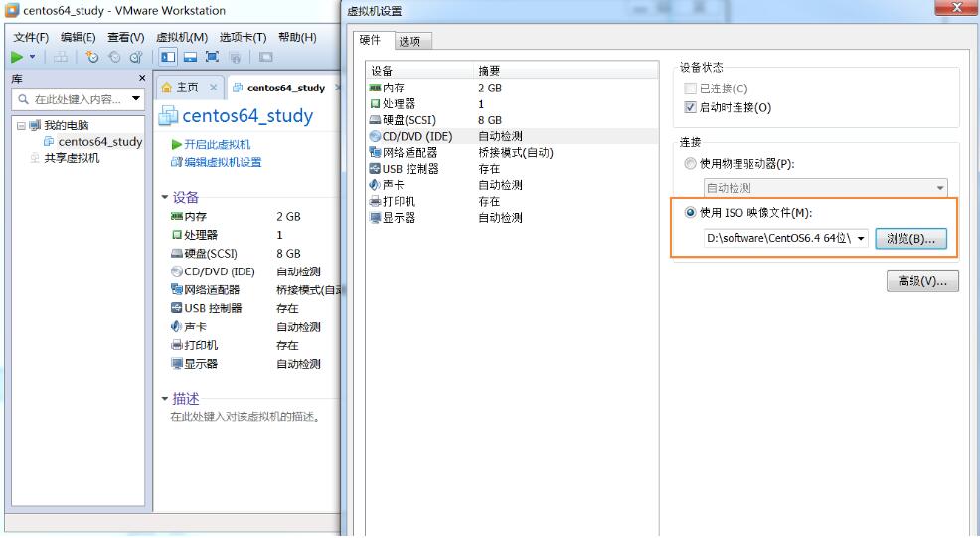The width and height of the screenshot is (980, 538).
Task: Open the 自动检测 physical drive dropdown
Action: coord(825,188)
